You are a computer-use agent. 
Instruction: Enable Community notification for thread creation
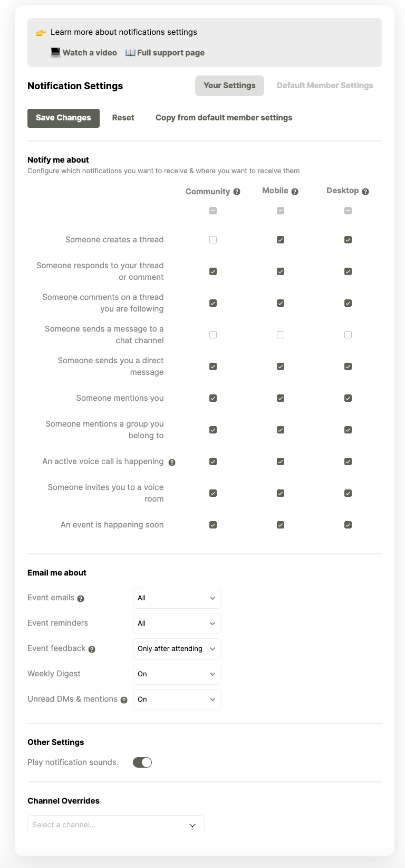pos(213,240)
